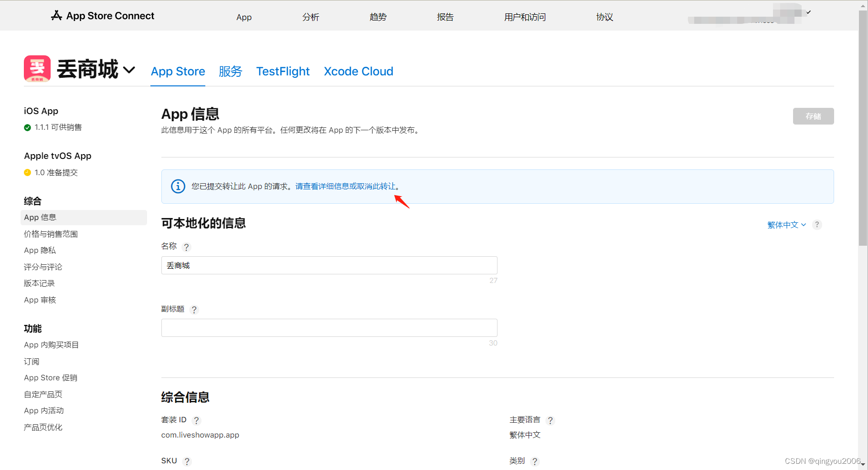
Task: Click the empty 副标题 input field
Action: 329,328
